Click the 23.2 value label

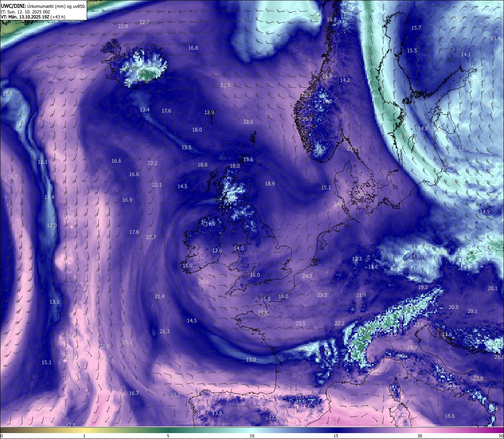pos(322,295)
